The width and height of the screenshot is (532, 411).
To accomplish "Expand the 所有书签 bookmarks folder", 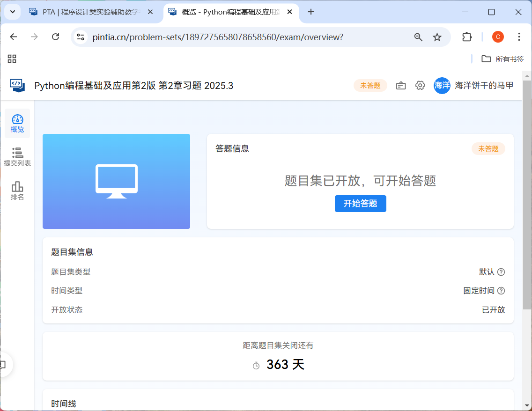I will coord(502,59).
